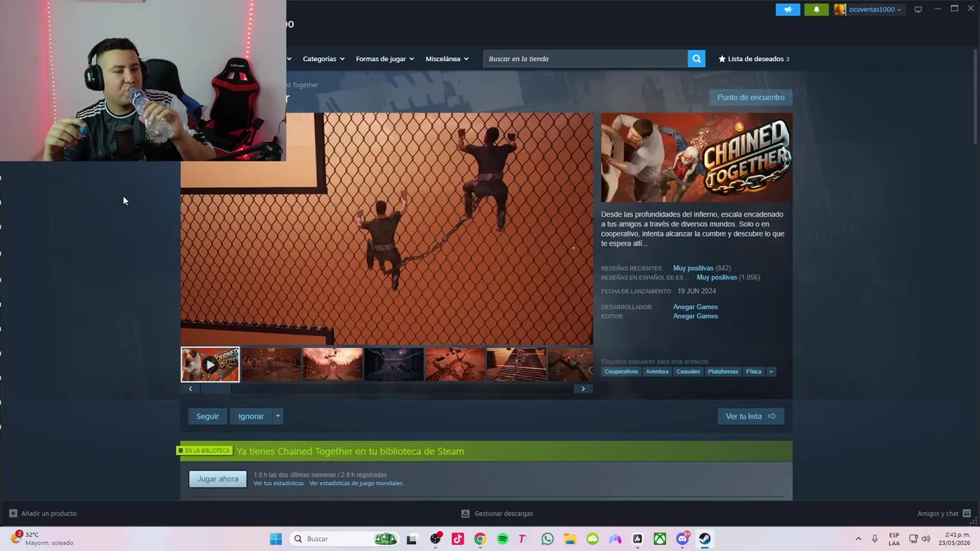Show hidden system tray icons
Image resolution: width=980 pixels, height=551 pixels.
858,539
